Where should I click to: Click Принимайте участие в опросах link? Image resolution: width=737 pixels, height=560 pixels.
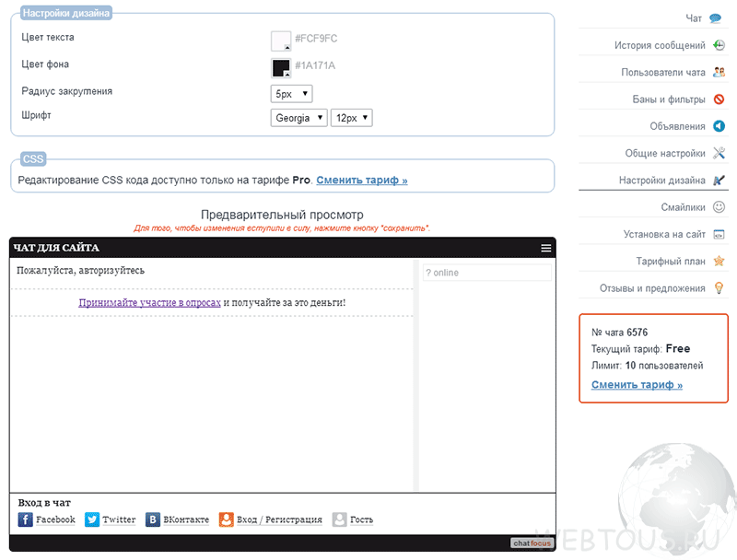pos(149,302)
